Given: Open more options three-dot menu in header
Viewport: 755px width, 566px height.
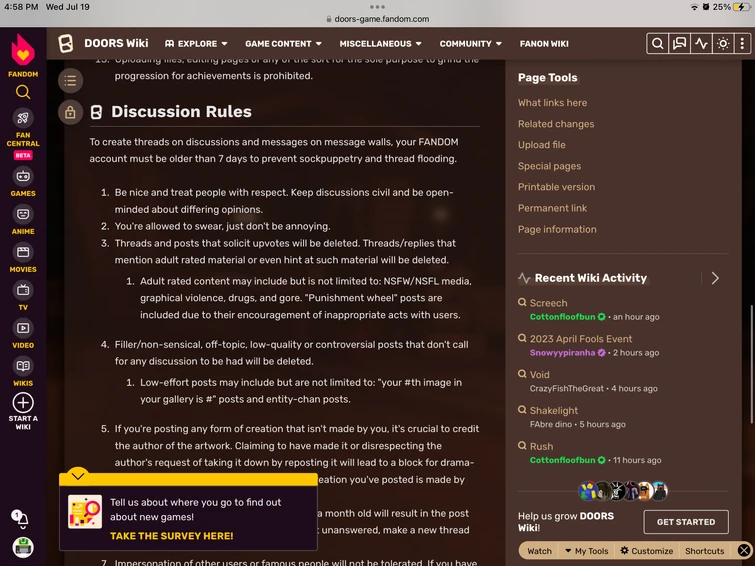Looking at the screenshot, I should click(742, 44).
